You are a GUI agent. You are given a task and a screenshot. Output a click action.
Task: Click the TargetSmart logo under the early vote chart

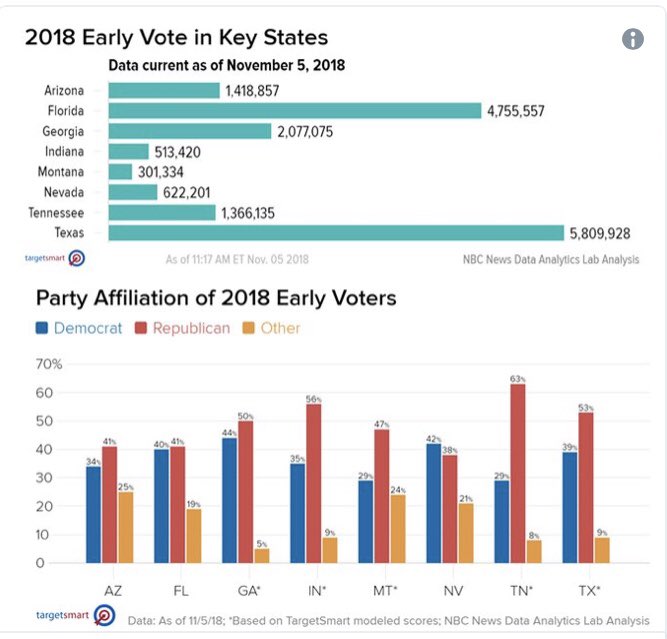(x=55, y=258)
